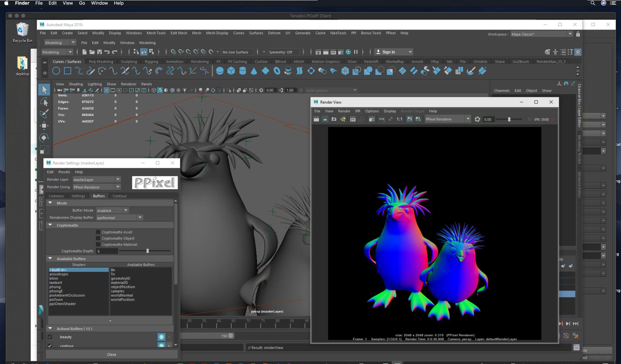Image resolution: width=621 pixels, height=364 pixels.
Task: Click the redo previous render icon in Render View
Action: click(x=316, y=119)
